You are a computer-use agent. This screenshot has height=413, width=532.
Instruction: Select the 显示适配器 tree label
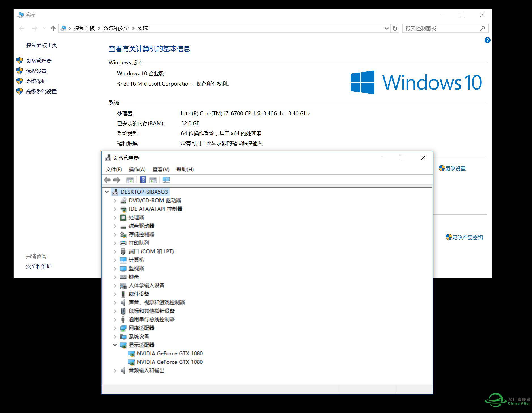click(x=142, y=345)
